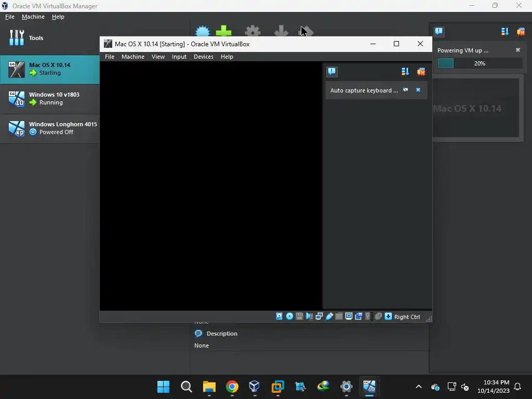Open the Machine menu in the VM window

(133, 57)
